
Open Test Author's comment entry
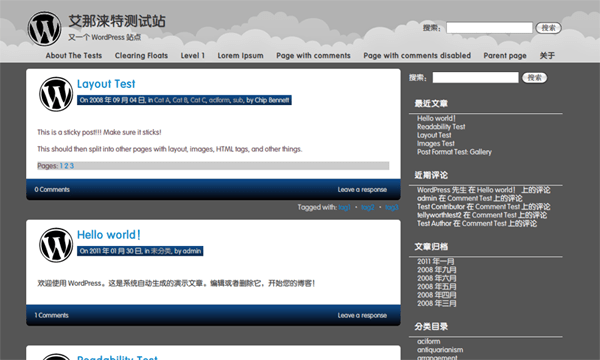(477, 223)
